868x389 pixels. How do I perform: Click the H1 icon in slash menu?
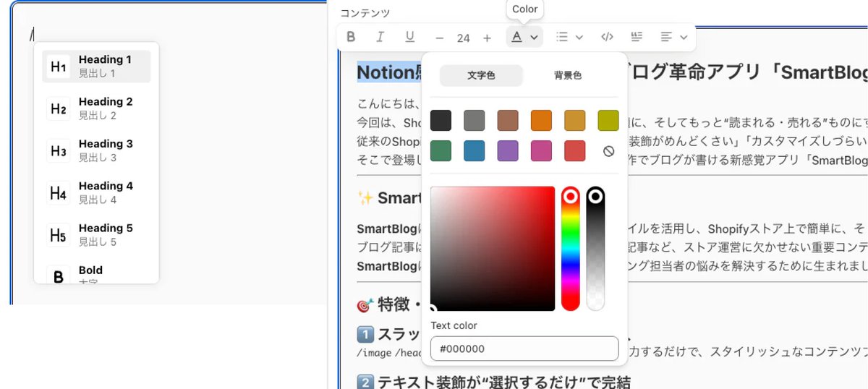(x=59, y=67)
